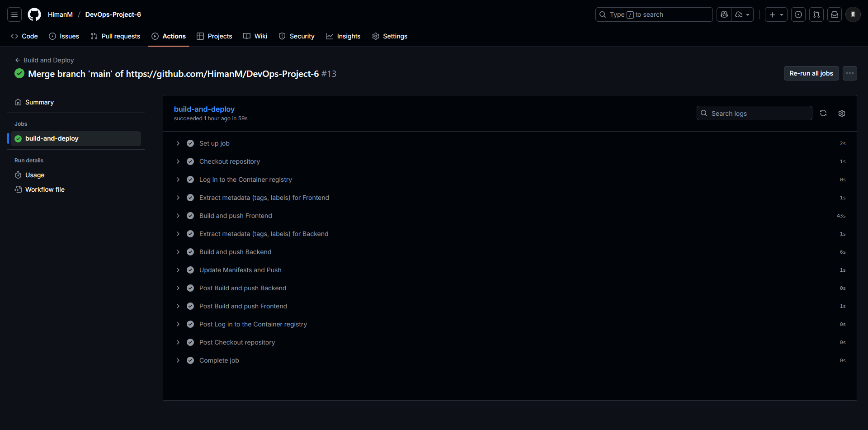Viewport: 868px width, 430px height.
Task: Click the issues icon in top header
Action: (798, 14)
